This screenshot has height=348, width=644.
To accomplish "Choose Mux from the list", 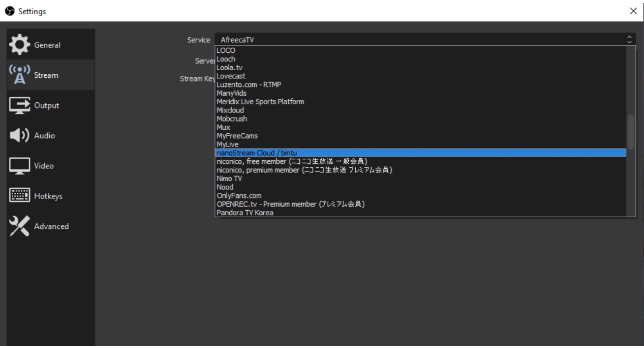I will pos(420,127).
